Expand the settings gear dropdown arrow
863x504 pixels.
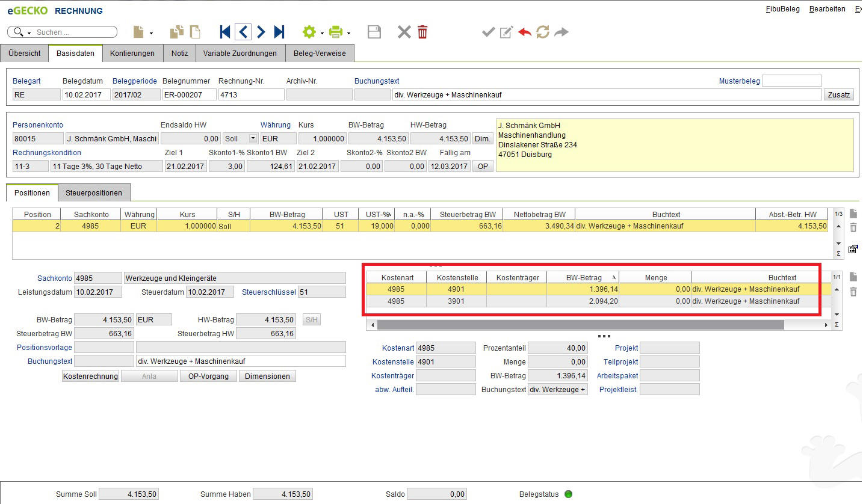click(x=322, y=33)
